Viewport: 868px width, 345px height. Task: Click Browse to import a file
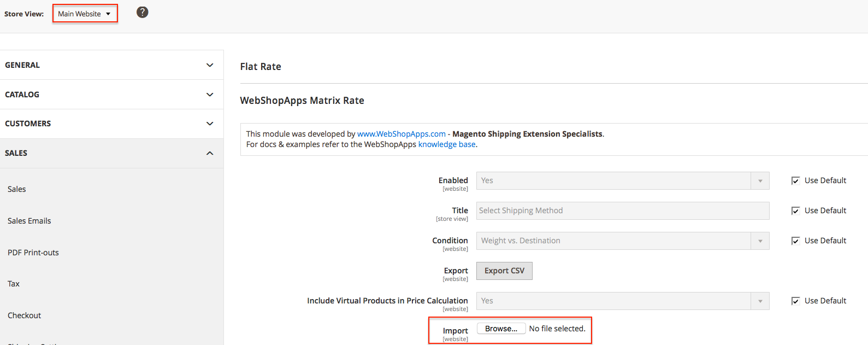501,329
